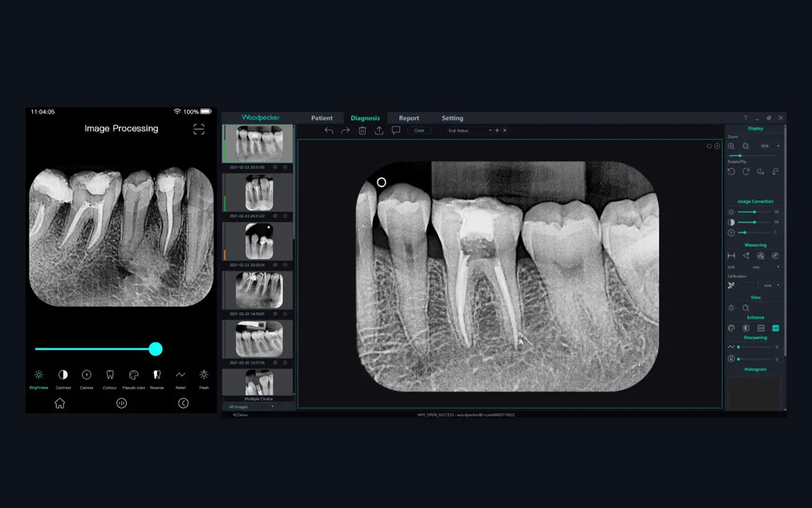The height and width of the screenshot is (508, 812).
Task: Click the Calibration tool icon
Action: 731,286
